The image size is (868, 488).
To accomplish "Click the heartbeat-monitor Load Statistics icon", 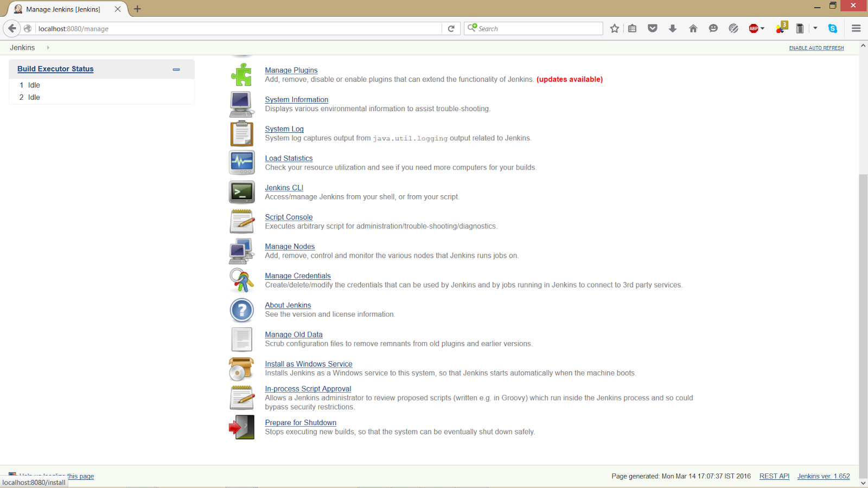I will pos(241,163).
